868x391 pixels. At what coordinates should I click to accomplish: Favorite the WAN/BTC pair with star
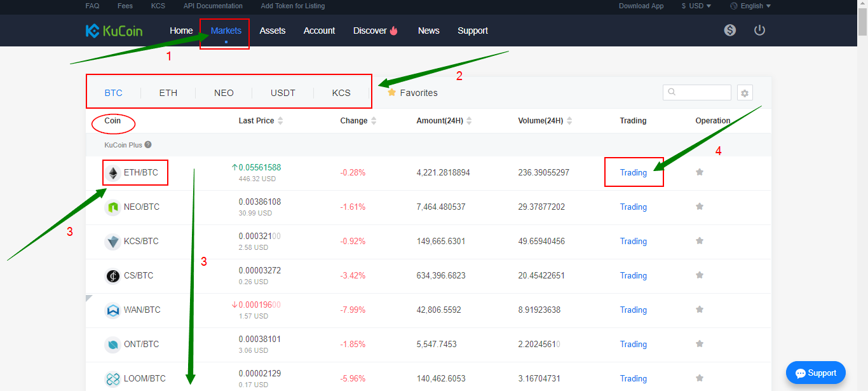(x=700, y=310)
